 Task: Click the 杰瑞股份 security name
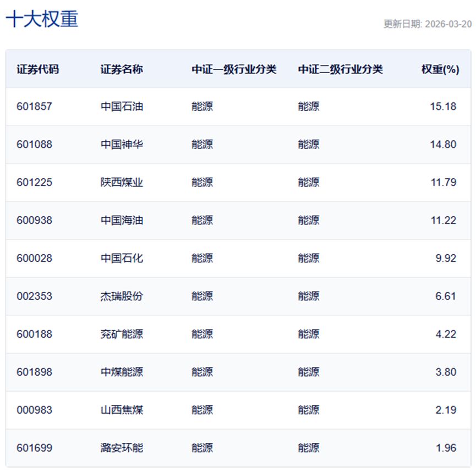[122, 296]
